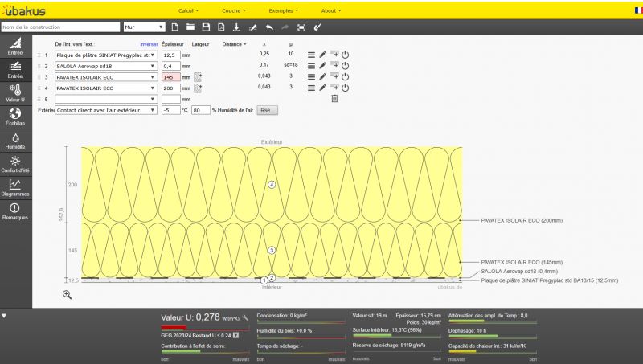Viewport: 643px width, 364px height.
Task: Toggle layer 2 power switch off
Action: [x=346, y=66]
